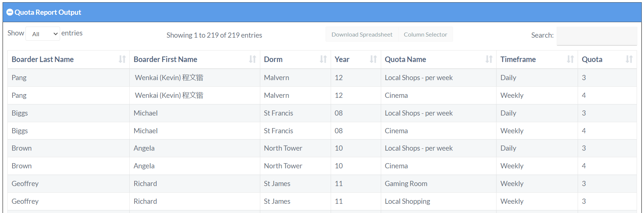Sort by Timeframe arrows icon
644x213 pixels.
(x=571, y=59)
